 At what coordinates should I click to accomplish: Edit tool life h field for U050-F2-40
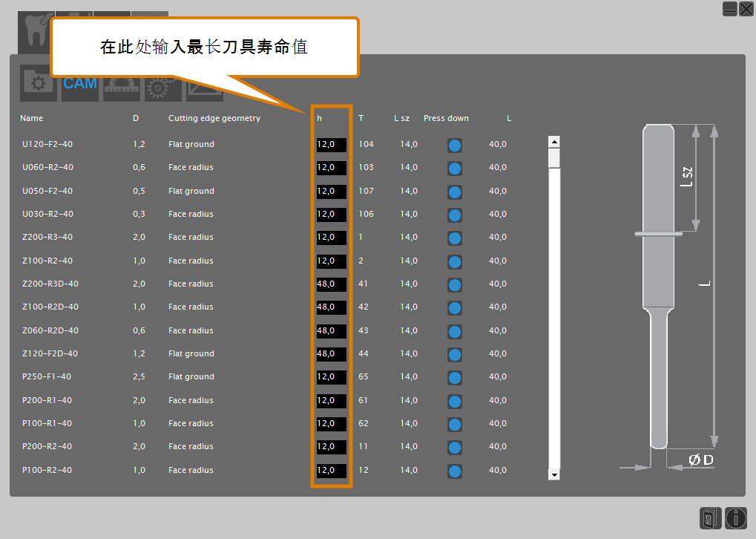(331, 192)
